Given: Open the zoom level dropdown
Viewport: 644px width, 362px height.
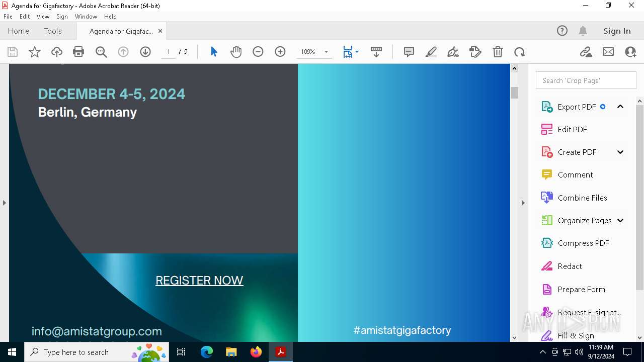Looking at the screenshot, I should (326, 52).
